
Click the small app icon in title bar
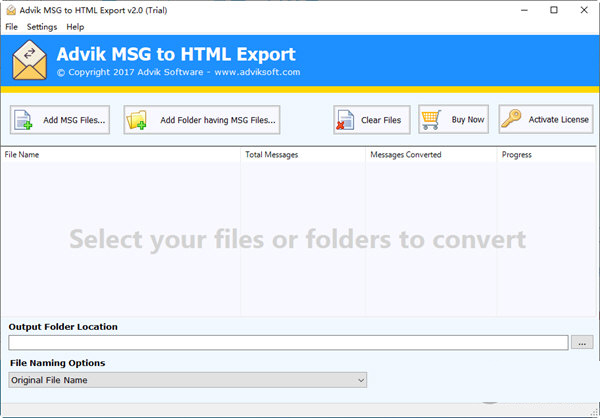[x=11, y=10]
